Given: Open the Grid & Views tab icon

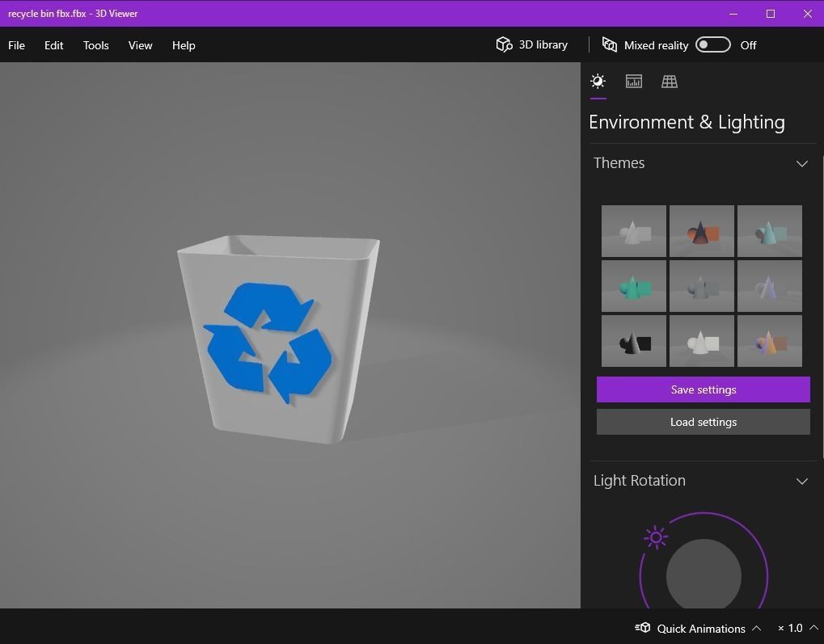Looking at the screenshot, I should (x=669, y=82).
